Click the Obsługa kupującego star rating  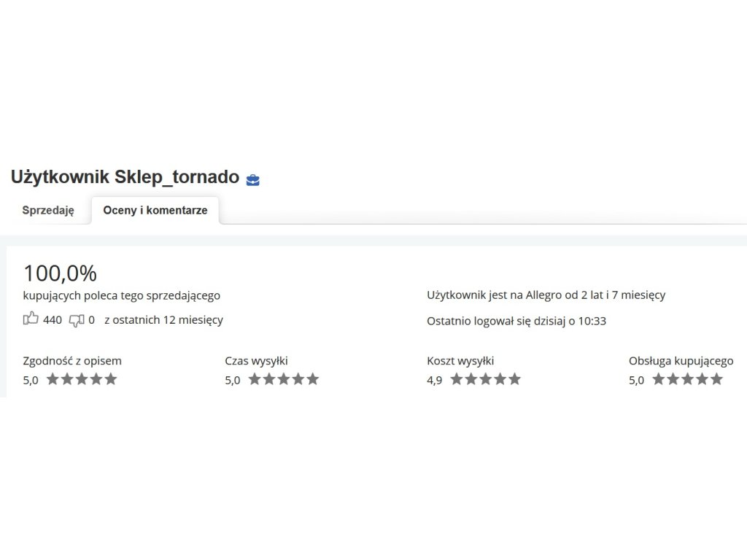click(687, 379)
